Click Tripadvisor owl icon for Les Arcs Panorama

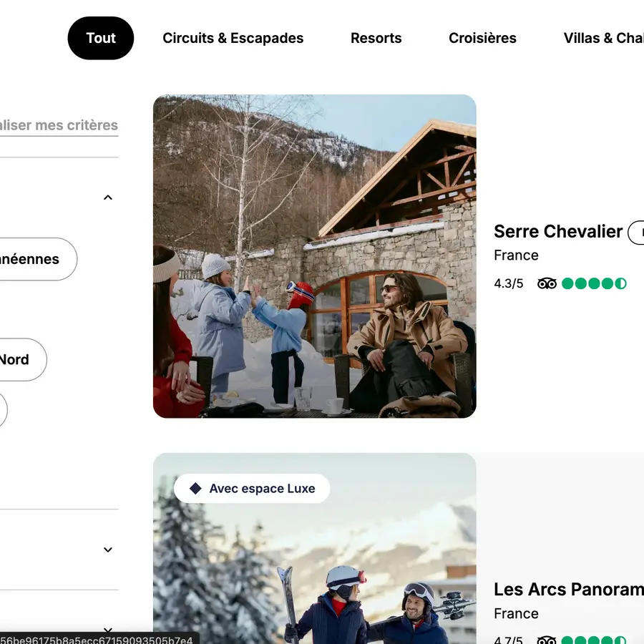[x=547, y=639]
